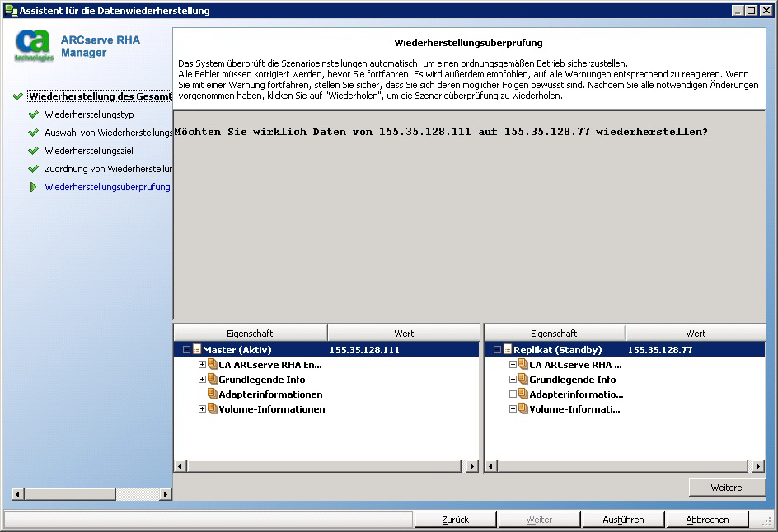Screen dimensions: 778x532
Task: Click checkmark beside Zuordnung von Wiederherstellun
Action: [33, 169]
